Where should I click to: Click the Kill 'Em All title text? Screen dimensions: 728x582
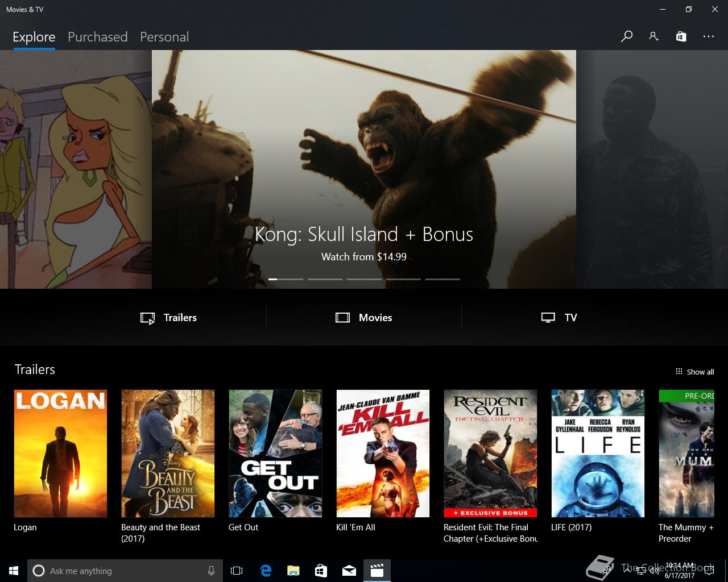pos(355,527)
